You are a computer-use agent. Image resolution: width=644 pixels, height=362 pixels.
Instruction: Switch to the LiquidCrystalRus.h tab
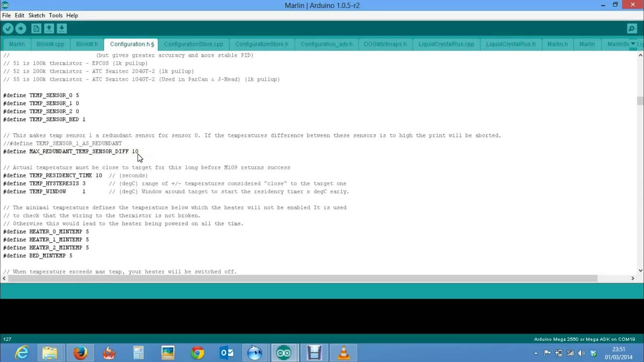coord(511,44)
